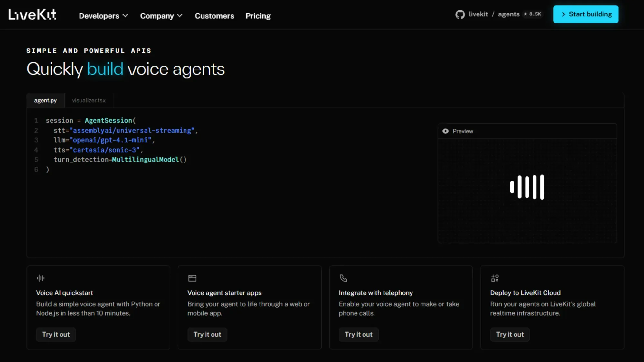Switch to the visualizer.tsx tab
Screen dimensions: 644x362
(x=89, y=100)
